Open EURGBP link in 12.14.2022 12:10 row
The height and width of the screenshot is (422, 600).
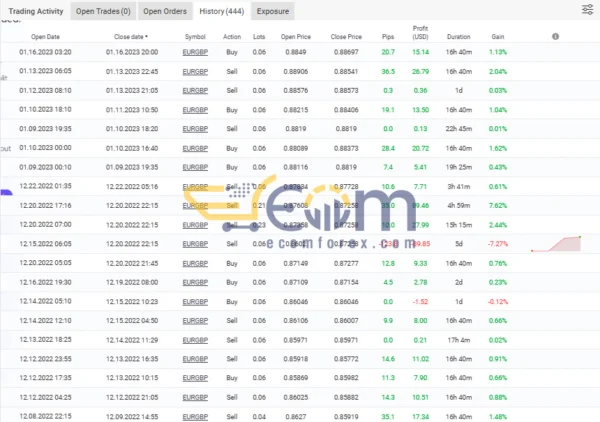pos(195,321)
